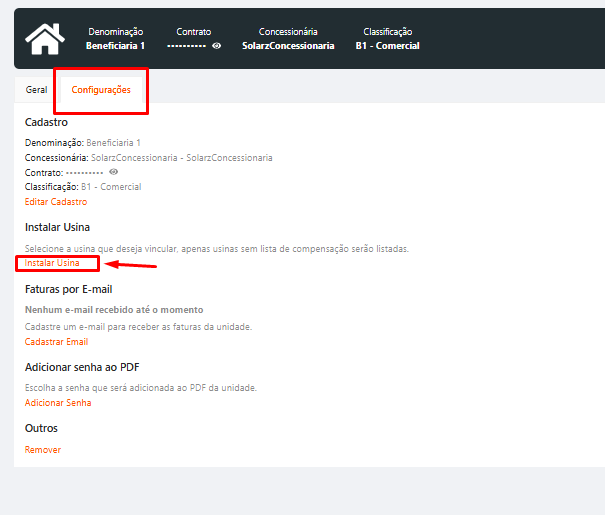Click Beneficiaria 1 name in header
The image size is (605, 515).
[x=115, y=46]
